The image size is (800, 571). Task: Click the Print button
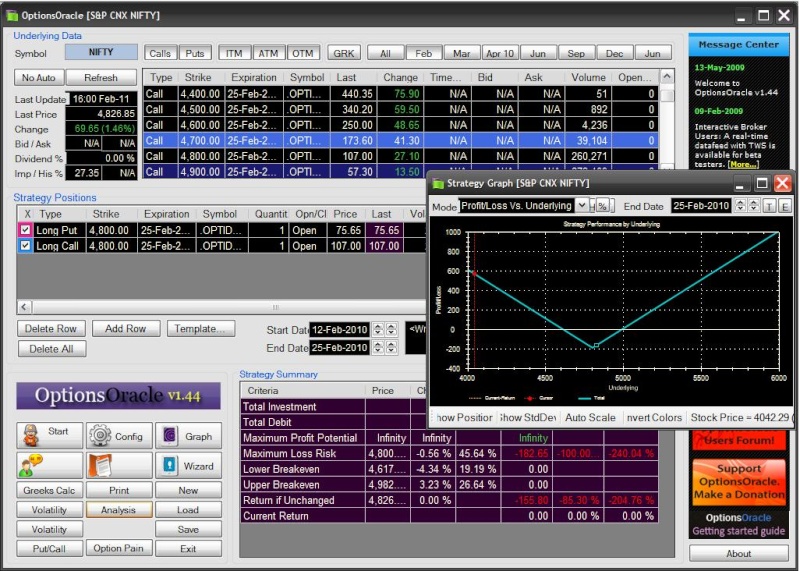(119, 490)
